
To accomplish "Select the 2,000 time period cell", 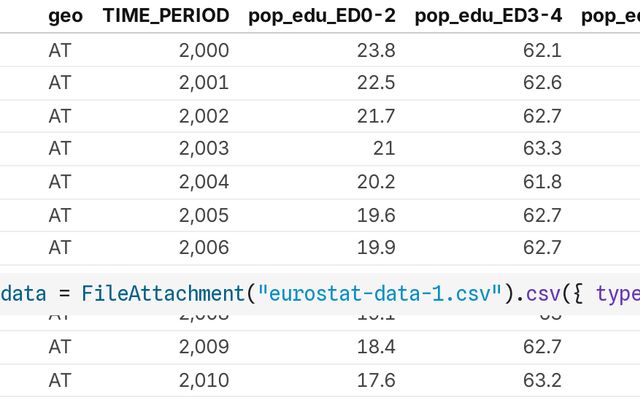I will (x=204, y=50).
